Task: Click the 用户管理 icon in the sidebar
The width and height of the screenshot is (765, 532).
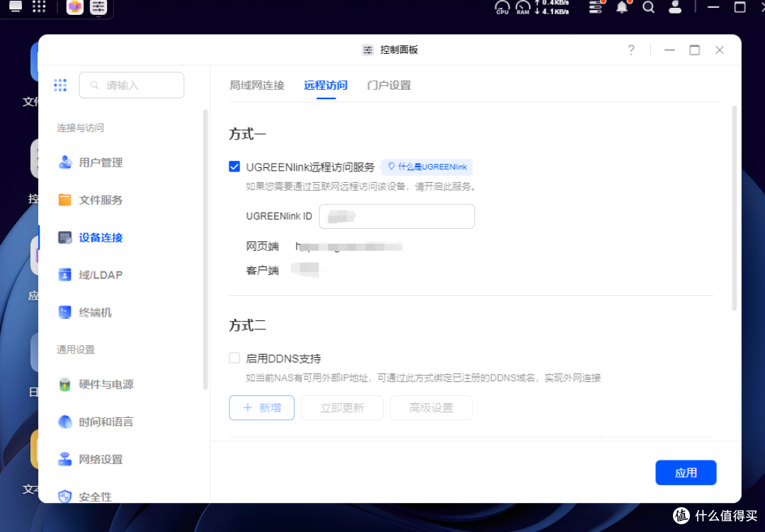Action: coord(65,162)
